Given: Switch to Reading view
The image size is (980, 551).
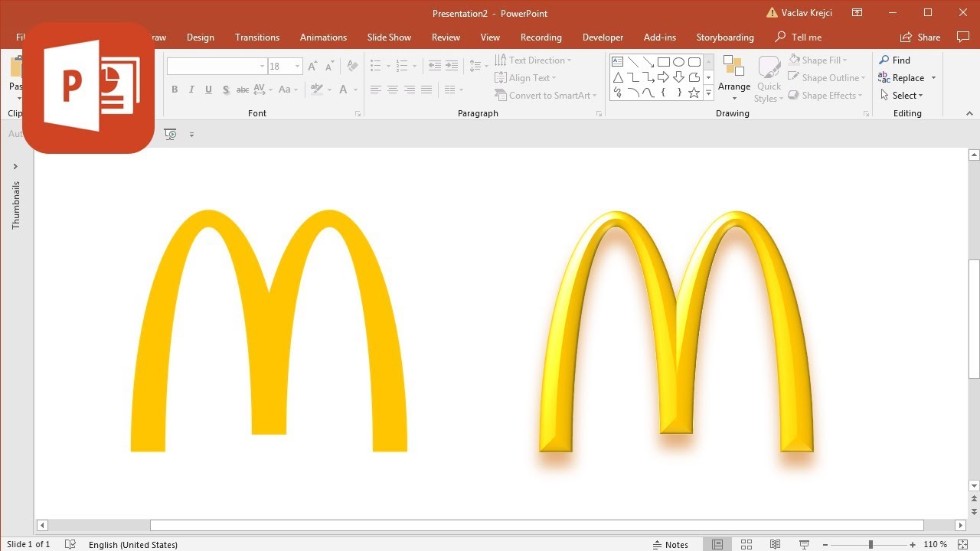Looking at the screenshot, I should pyautogui.click(x=776, y=544).
